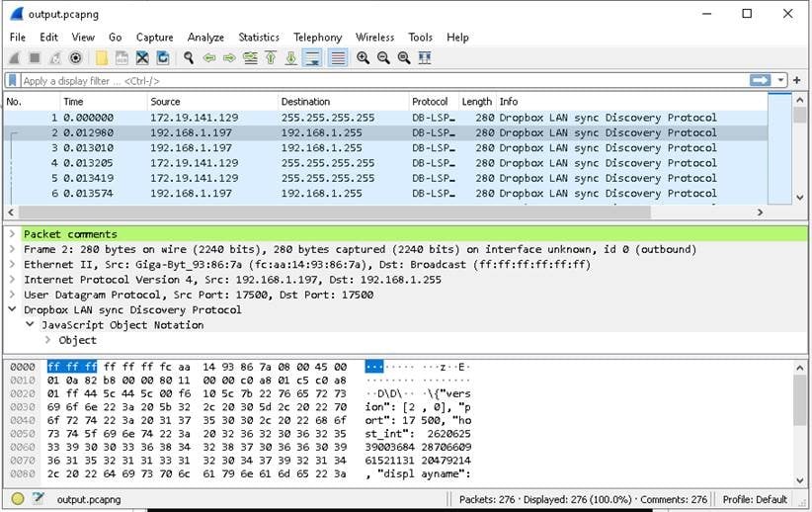The height and width of the screenshot is (512, 812).
Task: Open Capture options gear icon
Action: point(76,58)
